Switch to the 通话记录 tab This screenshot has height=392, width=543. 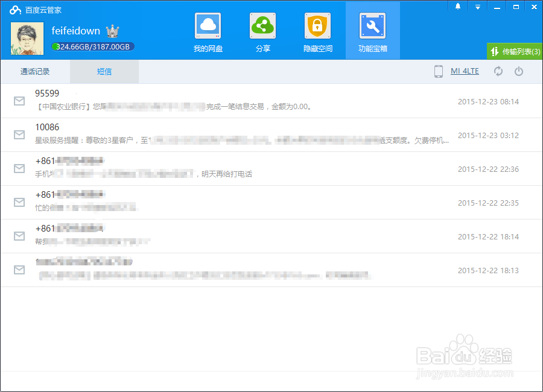35,72
